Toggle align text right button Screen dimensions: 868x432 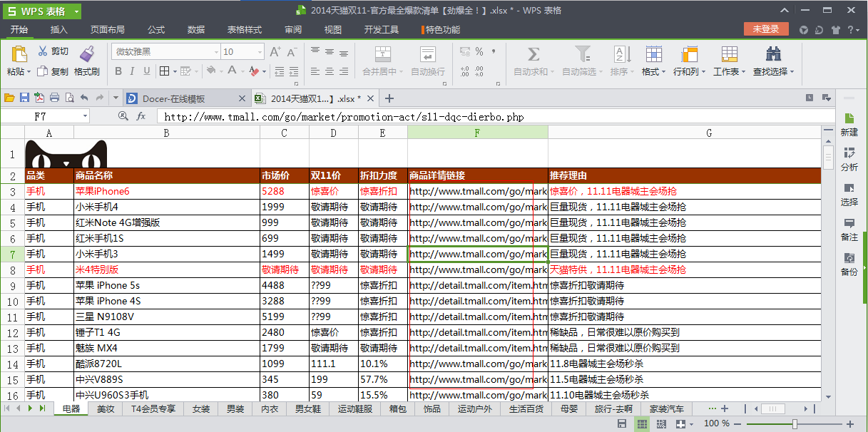(344, 71)
